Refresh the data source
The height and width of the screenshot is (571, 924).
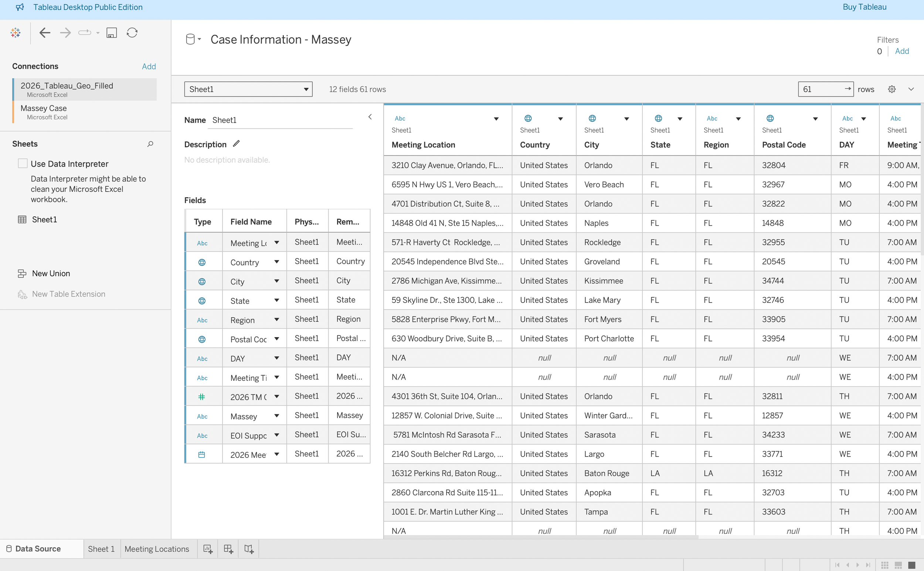pos(132,33)
